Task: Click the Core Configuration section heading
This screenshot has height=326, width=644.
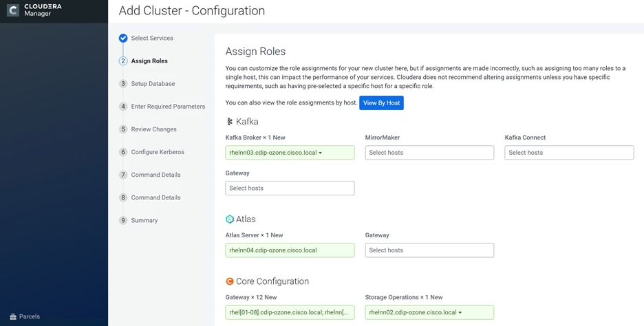Action: tap(272, 281)
